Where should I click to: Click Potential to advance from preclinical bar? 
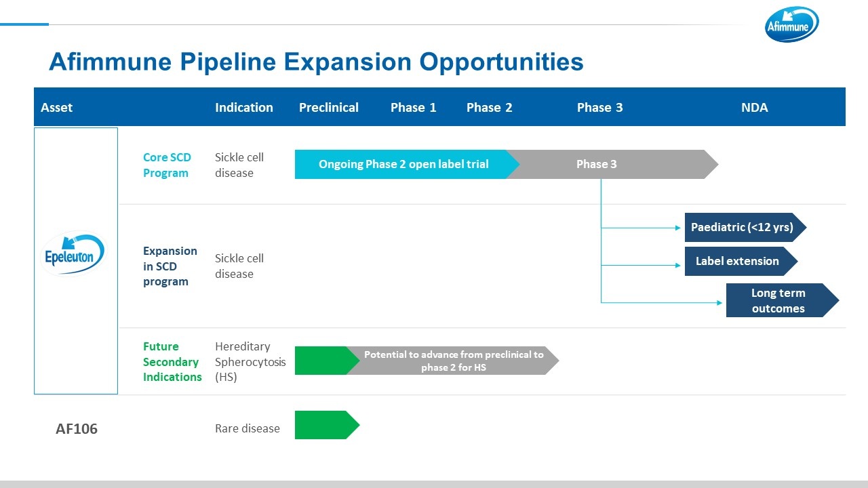coord(454,361)
